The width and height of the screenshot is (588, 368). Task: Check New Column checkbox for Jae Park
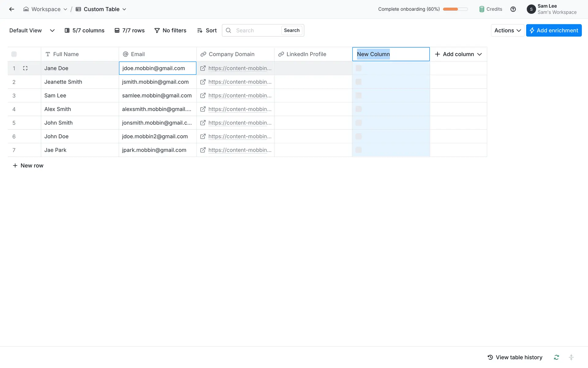pyautogui.click(x=359, y=150)
